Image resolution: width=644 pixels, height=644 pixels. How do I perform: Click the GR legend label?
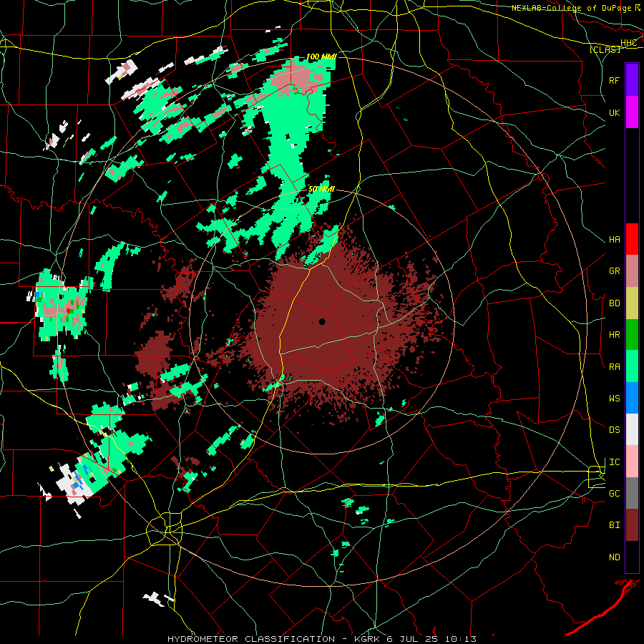pos(614,271)
